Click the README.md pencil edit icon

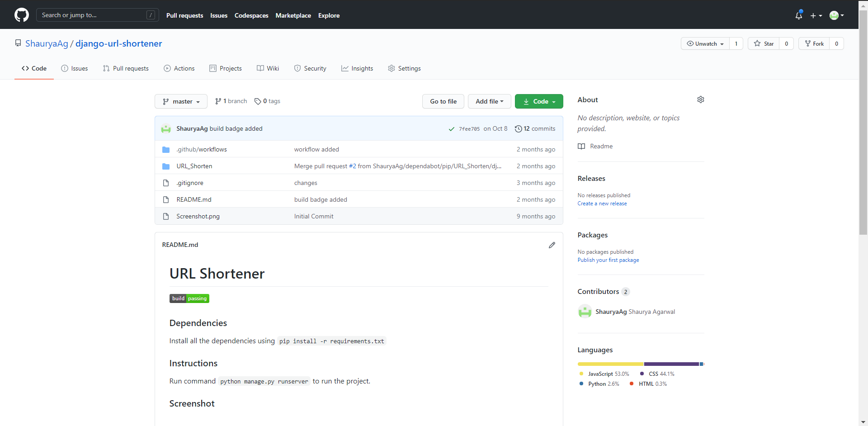tap(552, 245)
